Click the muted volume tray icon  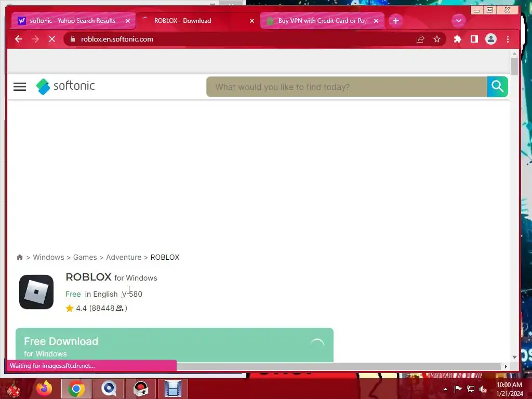click(483, 389)
